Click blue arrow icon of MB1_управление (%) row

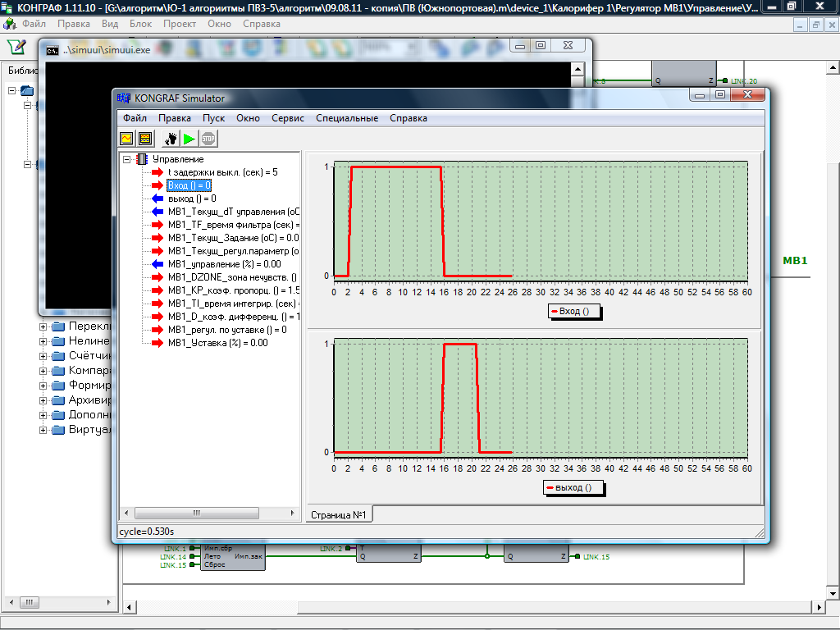(157, 264)
